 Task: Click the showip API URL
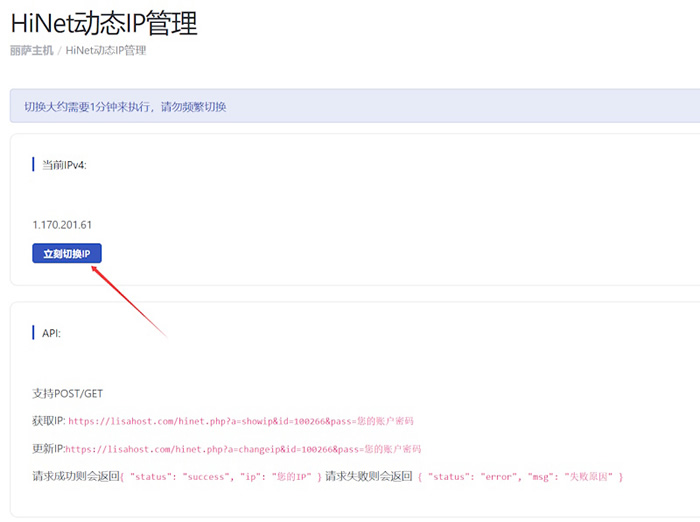click(240, 421)
